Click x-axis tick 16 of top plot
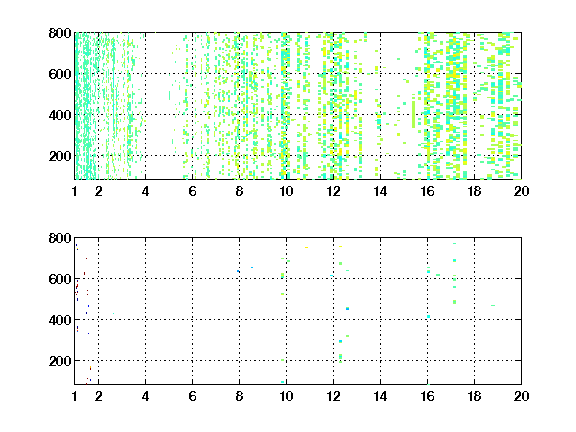This screenshot has width=576, height=432. [427, 191]
